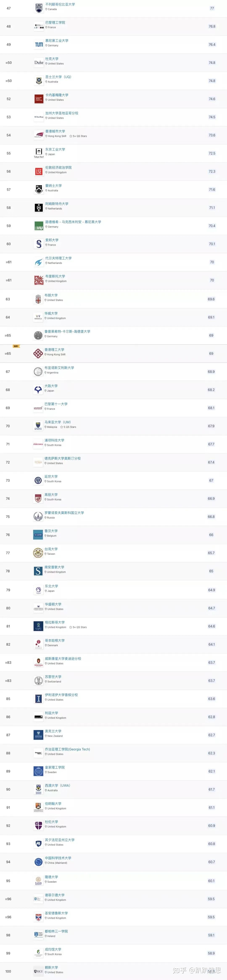
Task: Open the 布宜诺斯艾利斯大学 link
Action: (59, 368)
